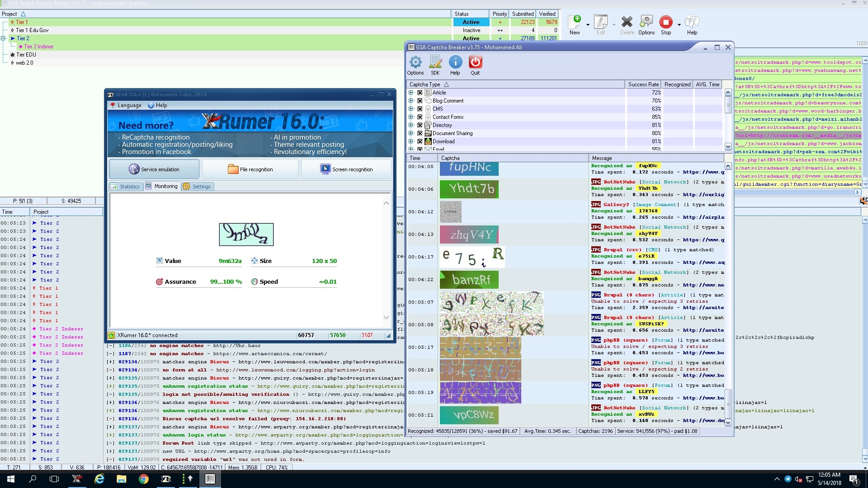Expand the Contact Forms node
The width and height of the screenshot is (868, 488).
pos(411,117)
